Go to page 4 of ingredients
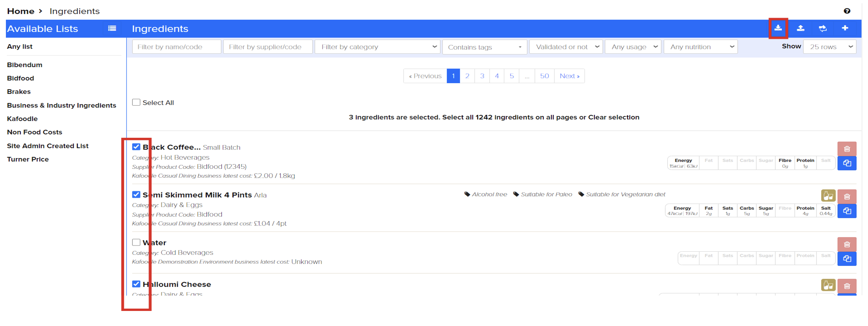868x326 pixels. click(497, 76)
